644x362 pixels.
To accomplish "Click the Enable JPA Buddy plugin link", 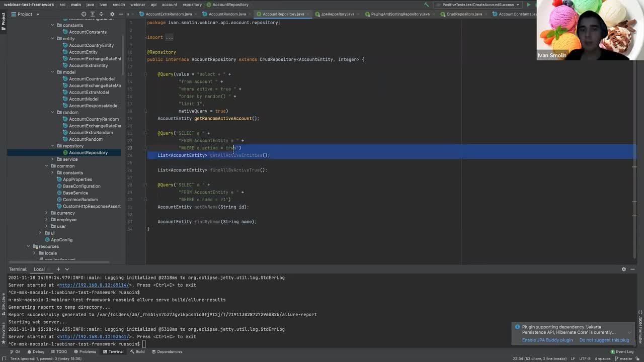I will click(547, 340).
